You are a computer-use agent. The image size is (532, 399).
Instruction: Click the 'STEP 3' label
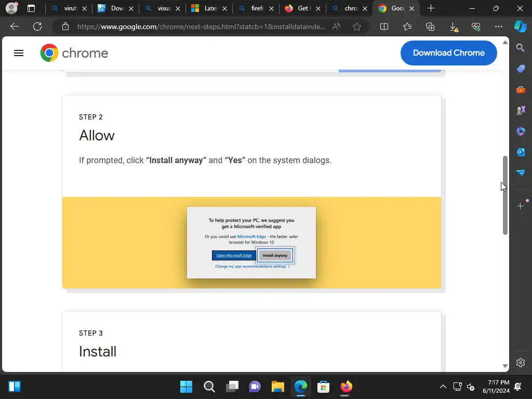pos(90,333)
